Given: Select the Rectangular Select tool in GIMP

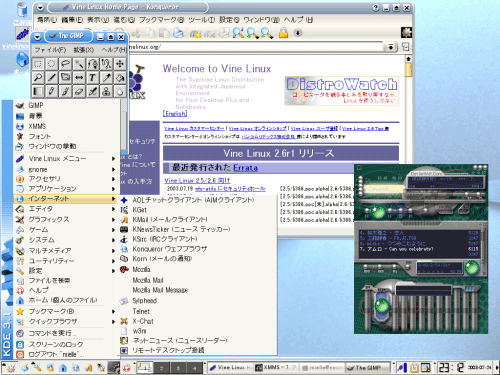Looking at the screenshot, I should click(x=38, y=64).
